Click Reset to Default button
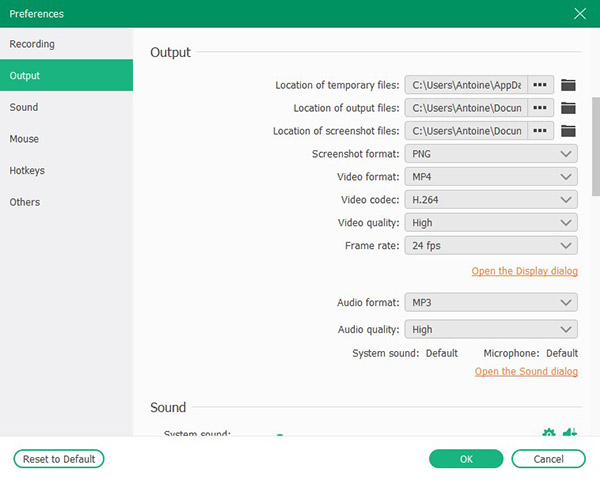600x483 pixels. [59, 459]
